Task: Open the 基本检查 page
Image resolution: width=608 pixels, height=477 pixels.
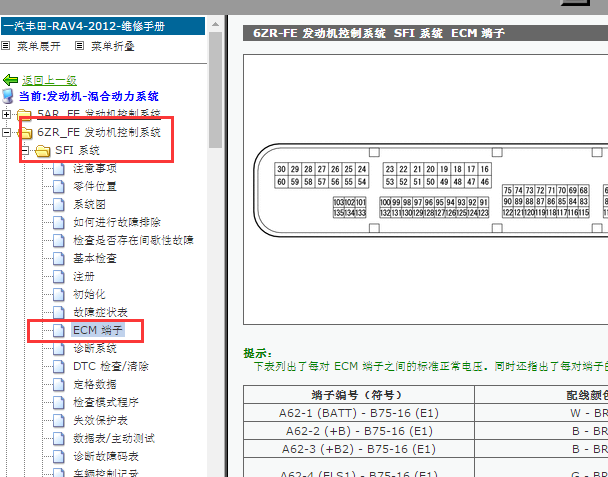Action: point(95,258)
